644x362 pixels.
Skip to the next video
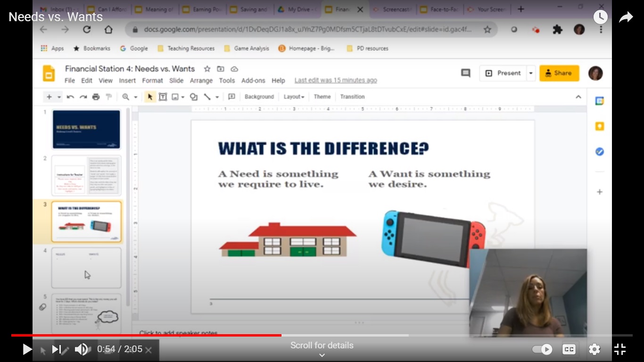[x=57, y=349]
